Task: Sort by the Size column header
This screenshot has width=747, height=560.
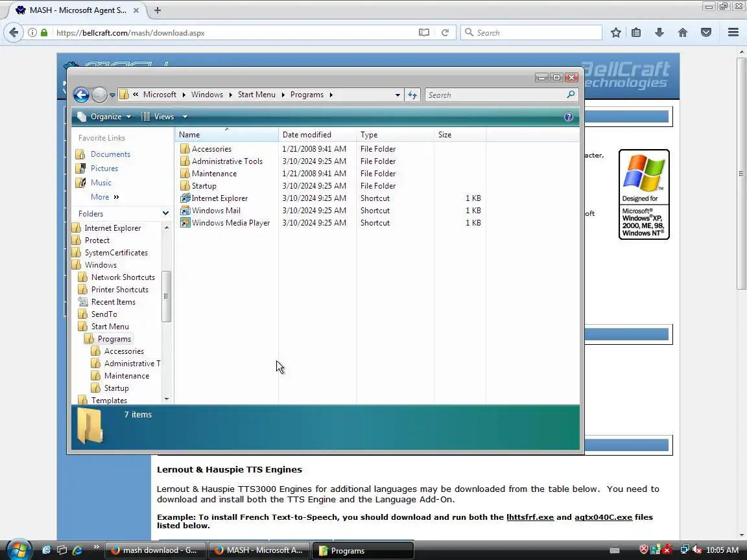Action: (460, 135)
